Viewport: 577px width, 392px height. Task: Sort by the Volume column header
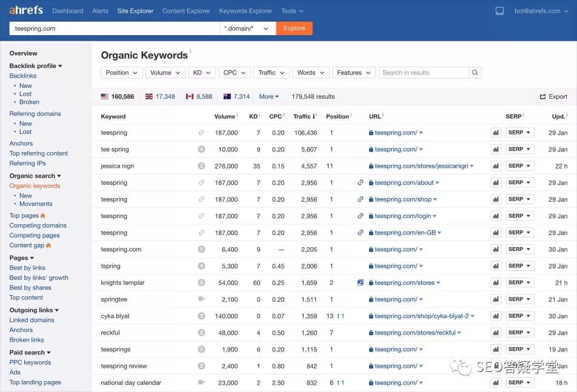[x=225, y=116]
